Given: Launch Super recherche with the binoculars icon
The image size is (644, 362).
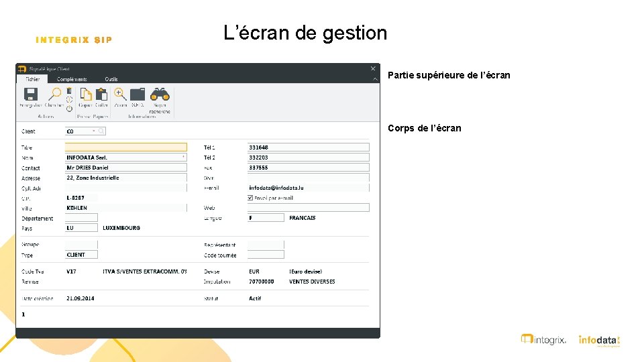Looking at the screenshot, I should pyautogui.click(x=160, y=95).
